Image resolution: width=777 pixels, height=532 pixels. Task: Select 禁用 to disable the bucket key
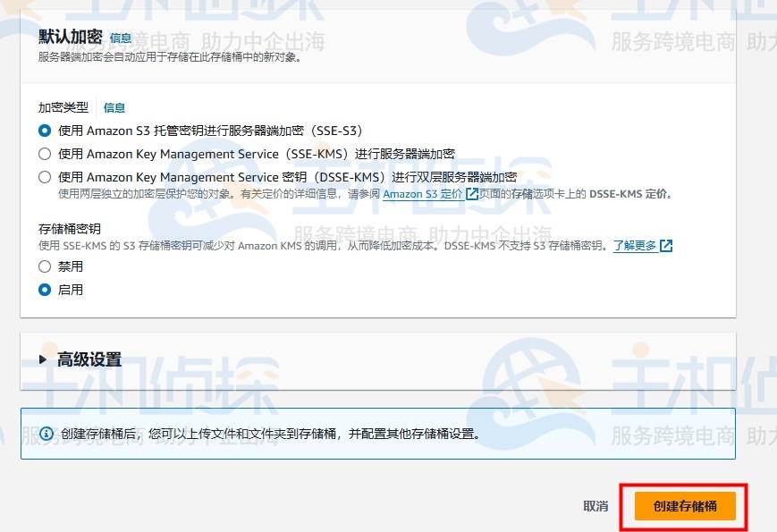tap(45, 266)
